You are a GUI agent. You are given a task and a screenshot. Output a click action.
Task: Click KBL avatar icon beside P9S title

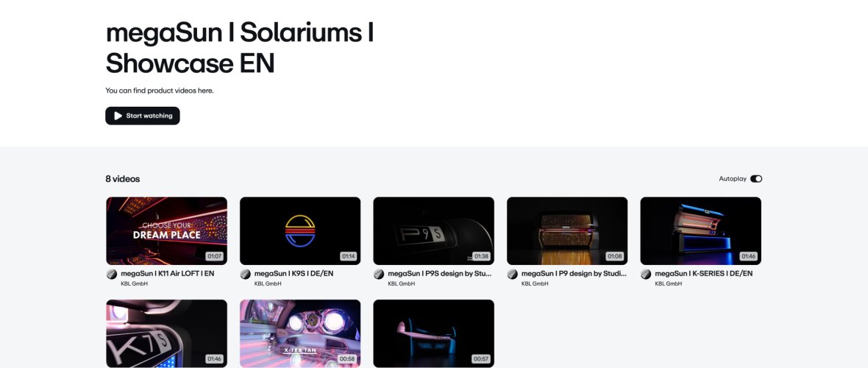379,275
